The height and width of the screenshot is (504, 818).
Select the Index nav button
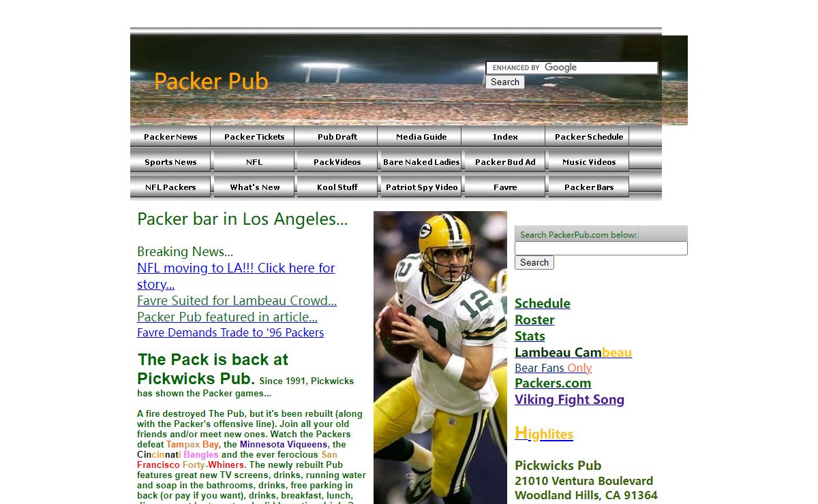[505, 136]
